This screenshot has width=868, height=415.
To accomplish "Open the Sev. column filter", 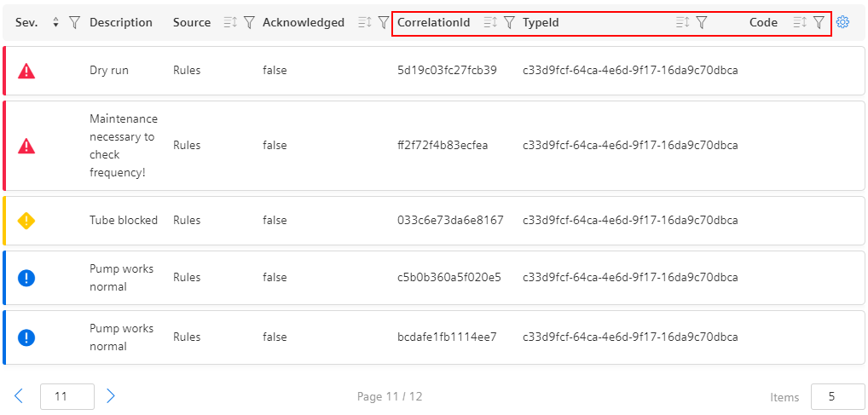I will (74, 23).
